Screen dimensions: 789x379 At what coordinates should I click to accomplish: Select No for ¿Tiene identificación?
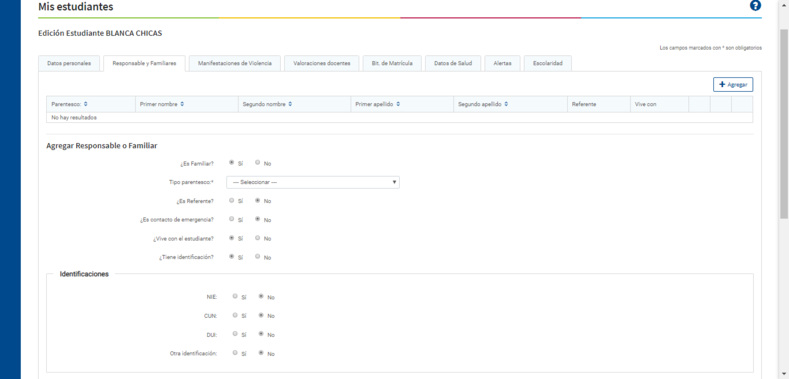258,257
